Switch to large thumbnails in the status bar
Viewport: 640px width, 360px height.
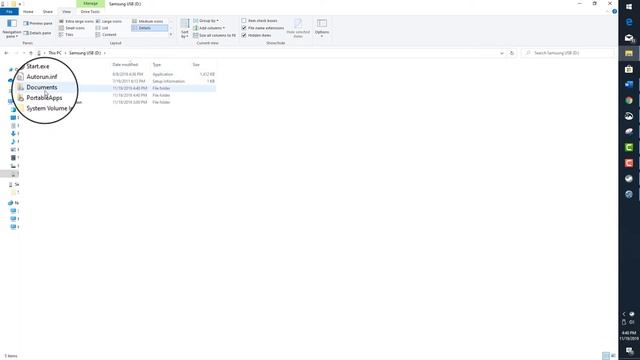pos(613,356)
